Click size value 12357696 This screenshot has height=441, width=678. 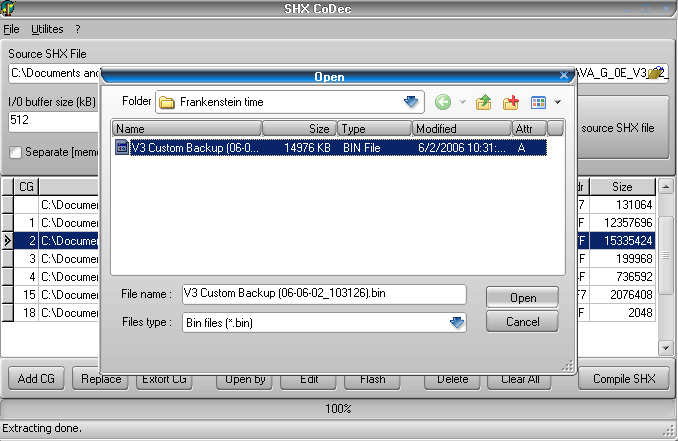pyautogui.click(x=628, y=223)
